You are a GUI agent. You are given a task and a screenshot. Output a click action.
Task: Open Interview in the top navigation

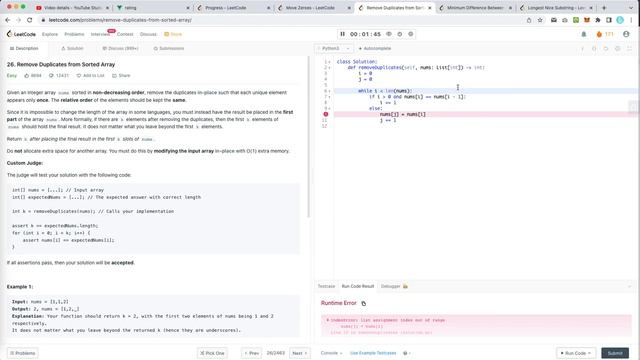100,34
